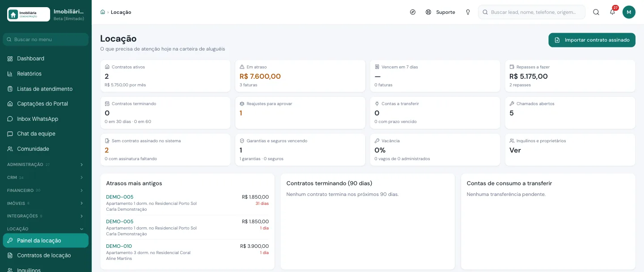
Task: Open Em atraso R$ 7.600,00 card
Action: point(300,76)
